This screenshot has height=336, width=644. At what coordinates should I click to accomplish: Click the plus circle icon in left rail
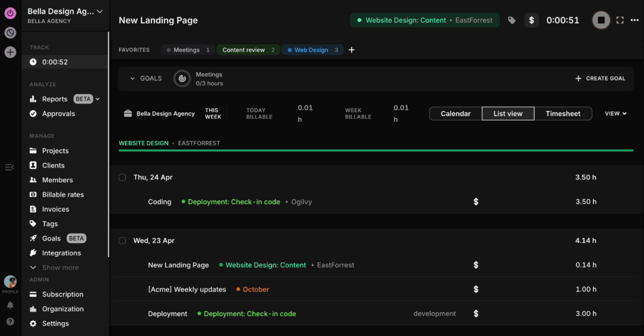10,52
